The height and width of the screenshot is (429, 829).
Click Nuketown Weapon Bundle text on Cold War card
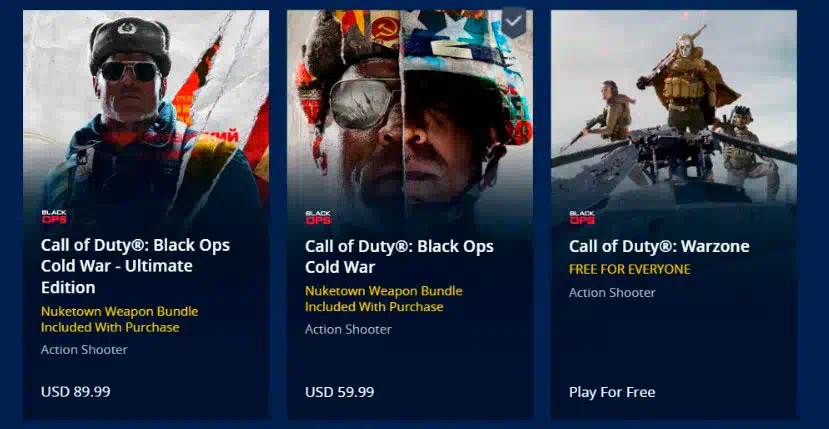coord(384,299)
